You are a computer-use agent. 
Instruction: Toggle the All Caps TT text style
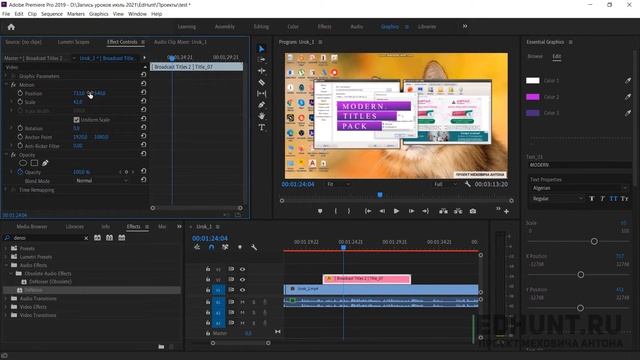point(613,199)
